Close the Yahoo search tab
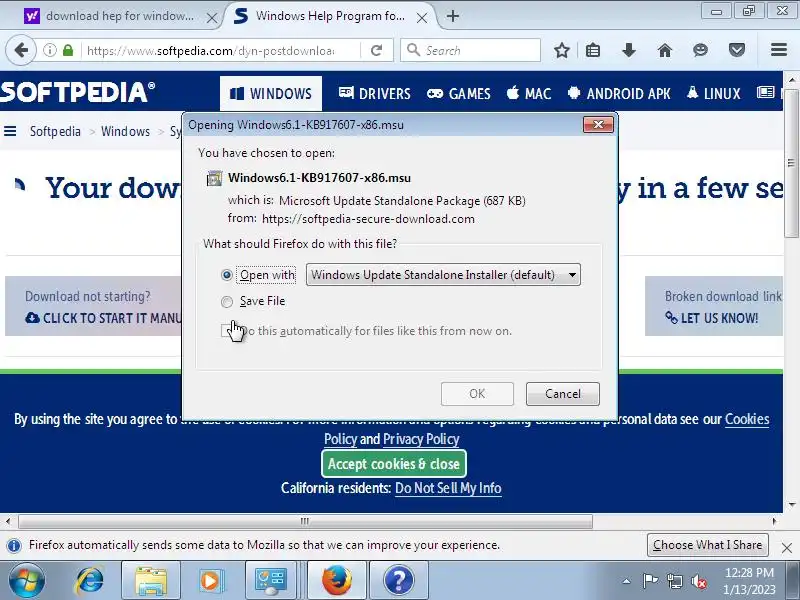The width and height of the screenshot is (800, 600). (212, 18)
